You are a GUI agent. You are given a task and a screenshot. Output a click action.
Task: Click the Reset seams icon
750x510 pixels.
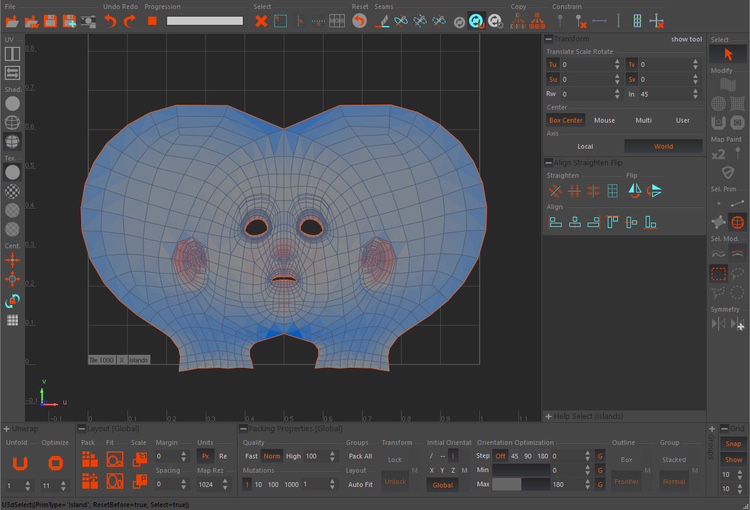click(360, 21)
